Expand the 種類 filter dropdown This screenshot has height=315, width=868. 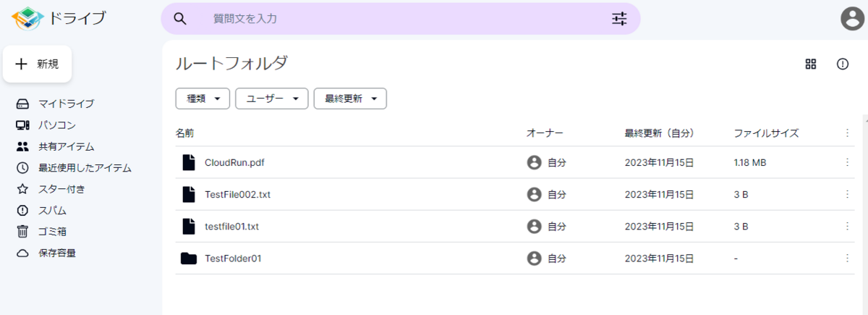[203, 98]
